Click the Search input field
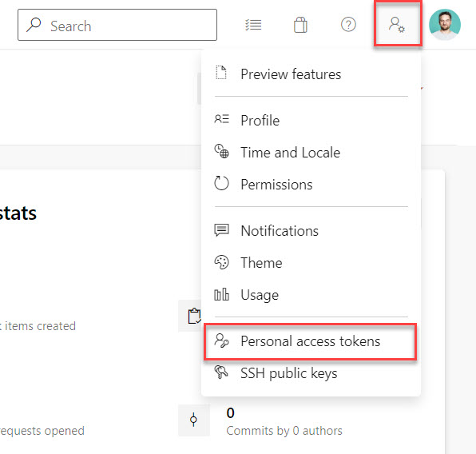Image resolution: width=476 pixels, height=454 pixels. tap(117, 25)
